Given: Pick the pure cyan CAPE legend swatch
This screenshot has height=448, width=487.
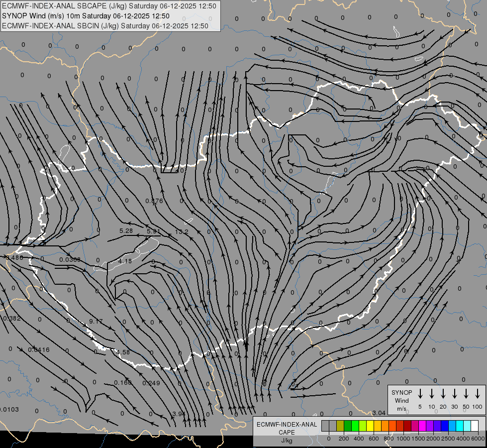Looking at the screenshot, I should click(459, 426).
